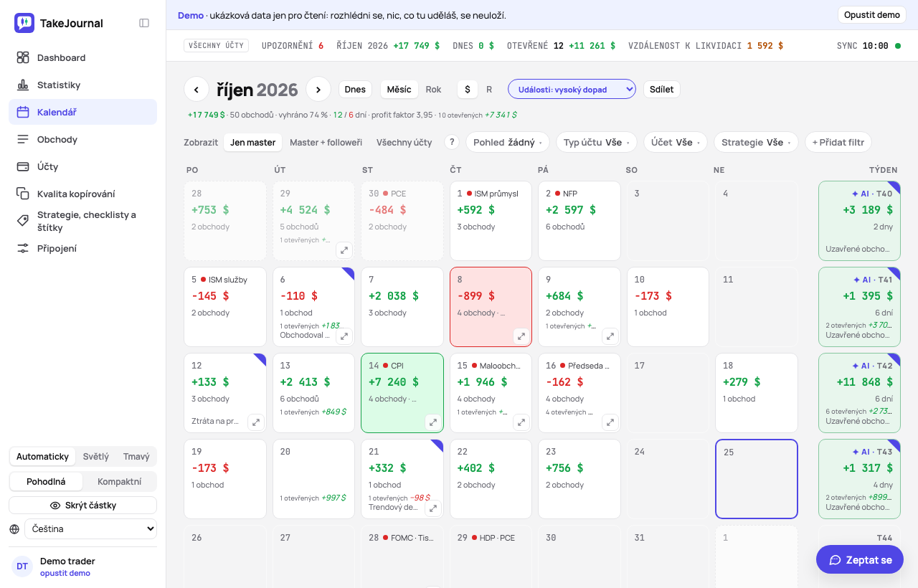Click the Dashboard grid icon
Image resolution: width=918 pixels, height=588 pixels.
(x=23, y=57)
